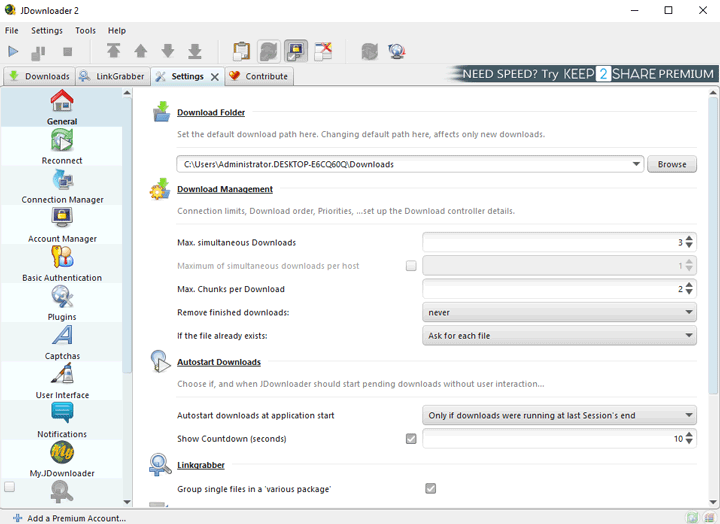Click Max. simultaneous Downloads value field

[x=552, y=242]
